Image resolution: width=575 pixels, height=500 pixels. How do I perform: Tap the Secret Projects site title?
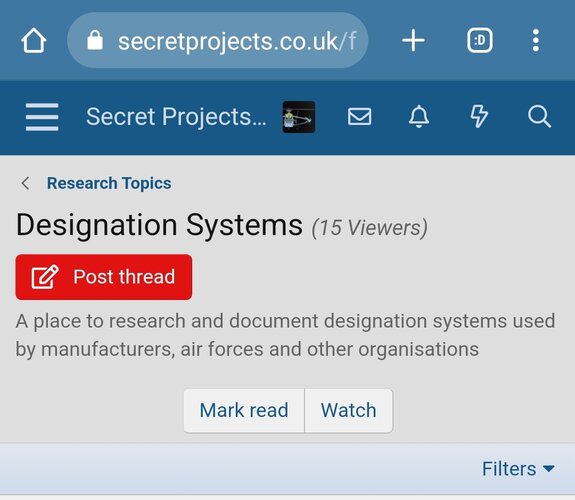coord(176,117)
